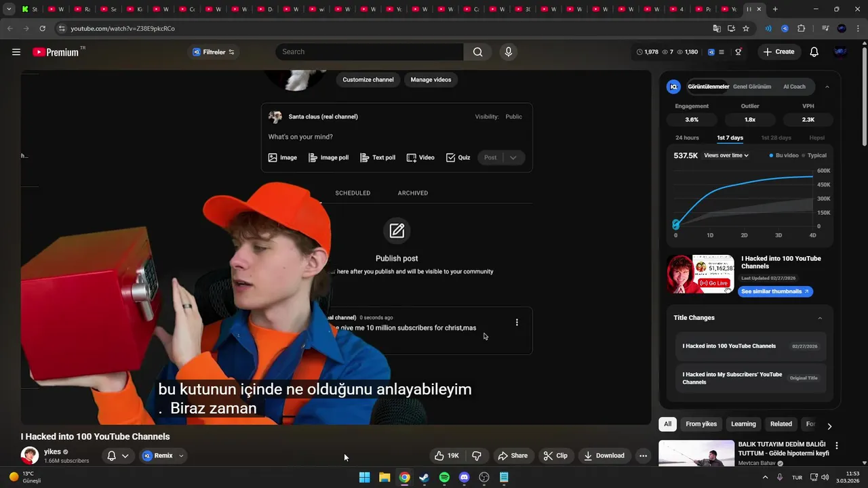Open the vidIQ trophy achievements icon

pyautogui.click(x=738, y=52)
